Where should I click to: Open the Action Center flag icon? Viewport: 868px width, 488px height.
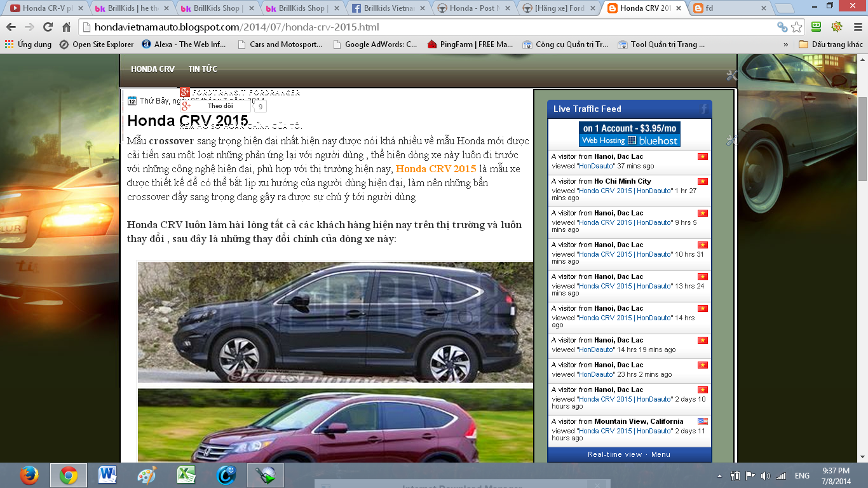750,475
